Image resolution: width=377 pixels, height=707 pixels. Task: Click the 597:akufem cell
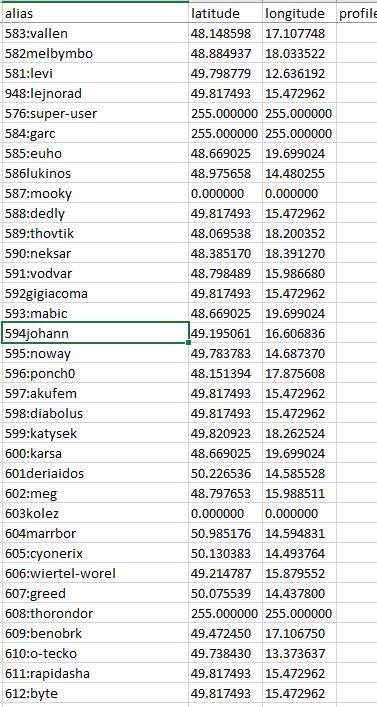tap(95, 394)
